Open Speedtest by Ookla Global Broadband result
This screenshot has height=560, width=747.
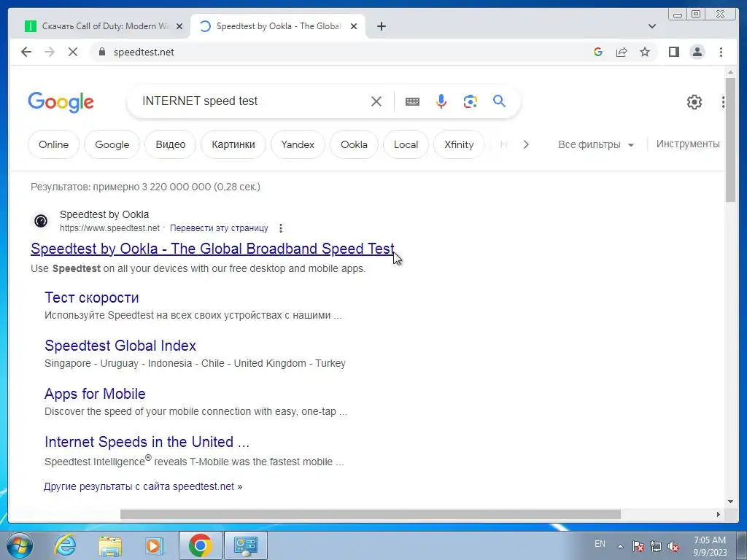coord(212,249)
